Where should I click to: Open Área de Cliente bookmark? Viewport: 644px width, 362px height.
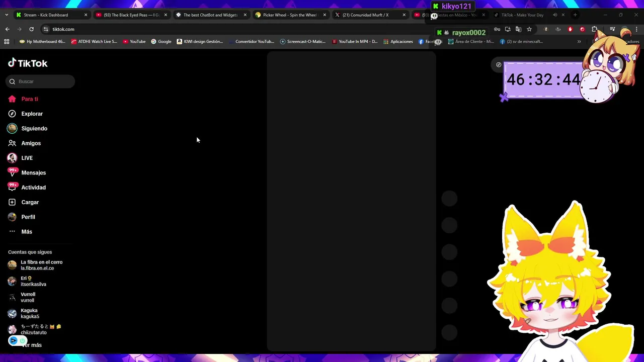pyautogui.click(x=471, y=42)
